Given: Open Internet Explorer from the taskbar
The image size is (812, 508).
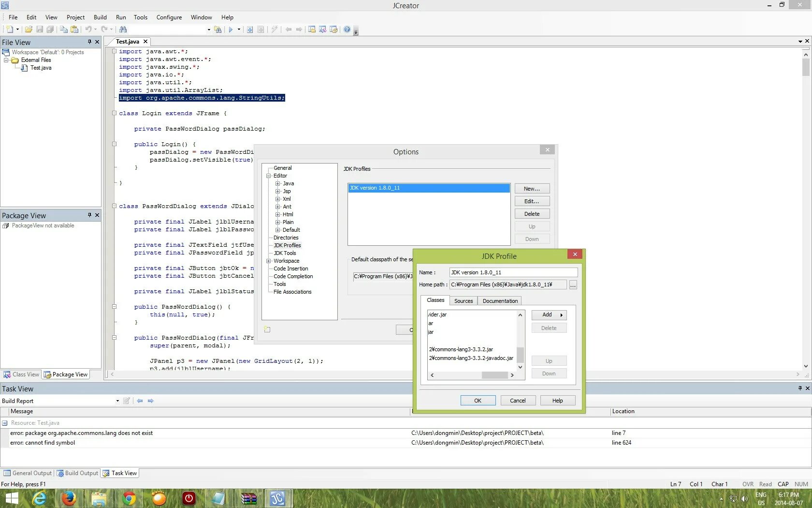Looking at the screenshot, I should coord(39,498).
